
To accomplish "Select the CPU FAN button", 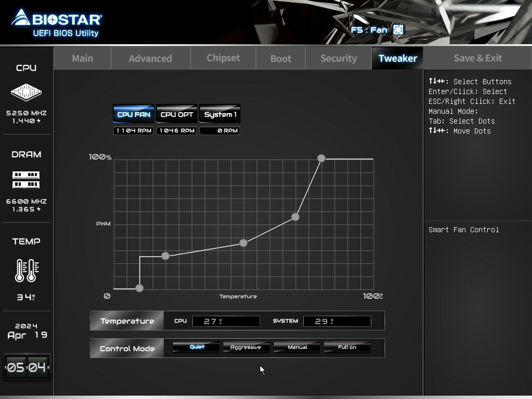I will click(x=134, y=114).
